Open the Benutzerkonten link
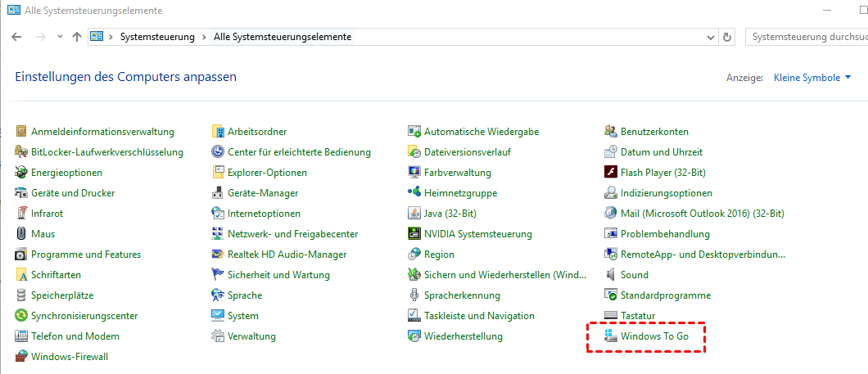Viewport: 868px width, 374px height. click(x=654, y=132)
